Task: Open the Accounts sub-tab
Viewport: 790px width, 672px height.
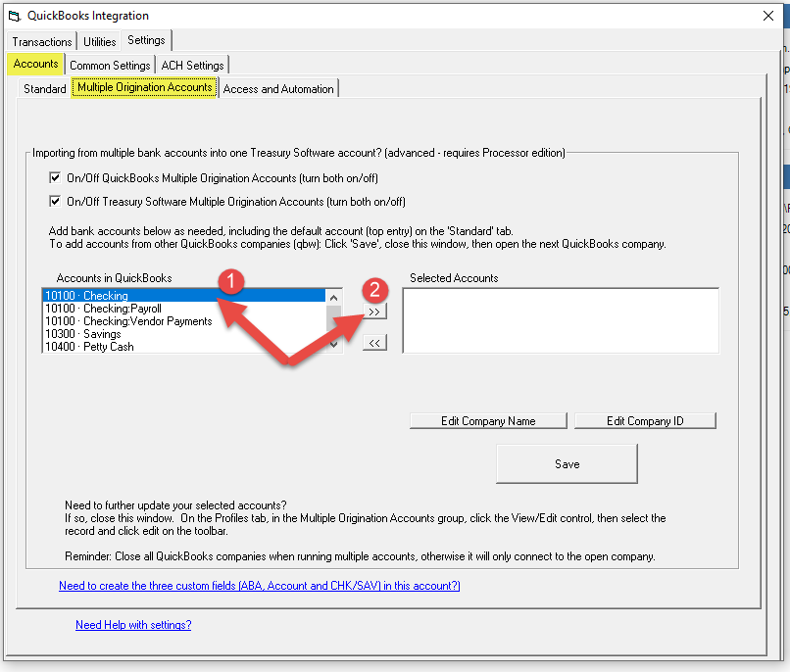Action: pos(35,64)
